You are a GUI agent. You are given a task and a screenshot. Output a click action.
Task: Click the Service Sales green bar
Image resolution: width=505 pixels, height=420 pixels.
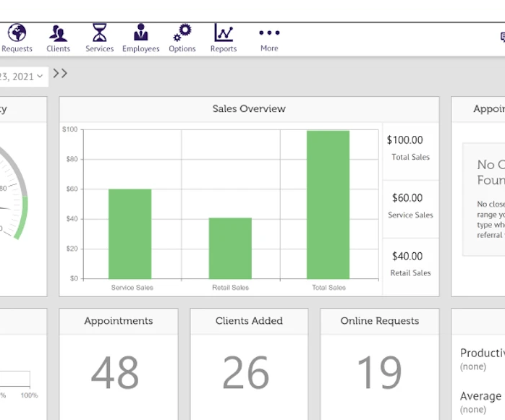130,233
